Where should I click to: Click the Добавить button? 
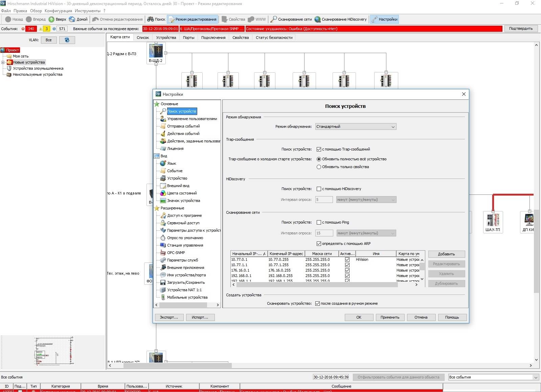click(446, 254)
